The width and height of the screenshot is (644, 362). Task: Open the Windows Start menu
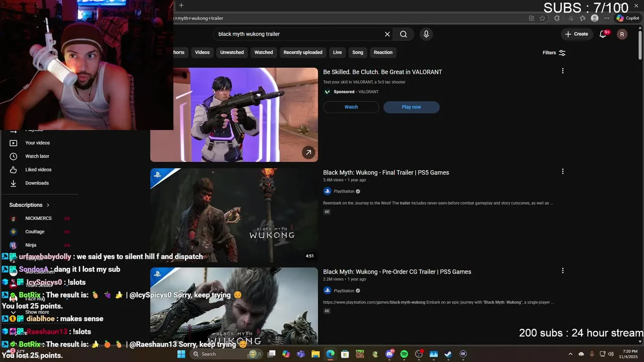coord(182,354)
